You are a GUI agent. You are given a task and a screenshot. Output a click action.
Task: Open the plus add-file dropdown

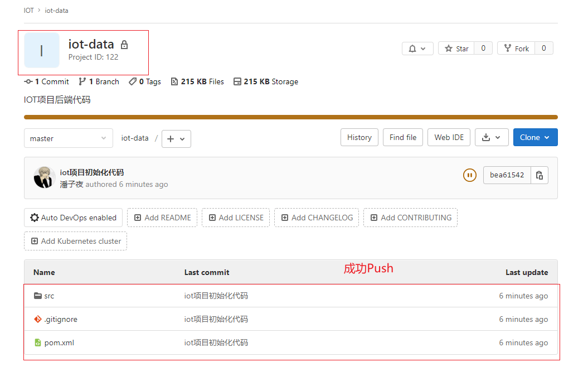176,139
